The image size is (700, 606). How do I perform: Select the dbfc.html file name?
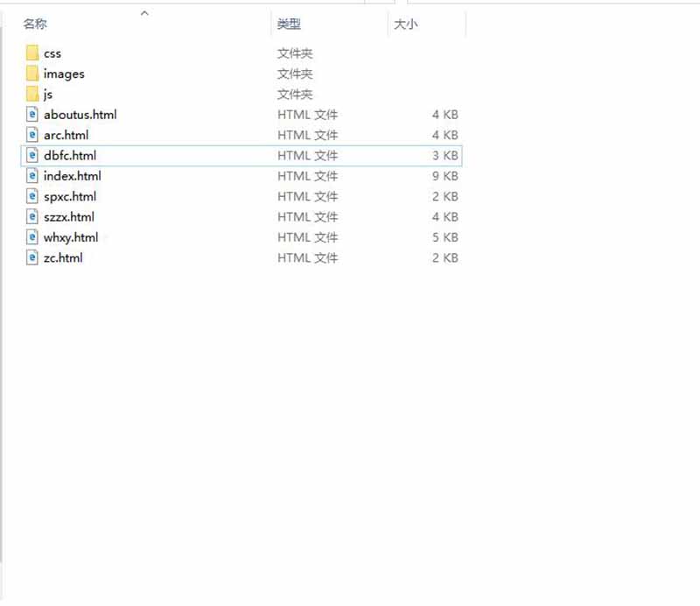[x=70, y=156]
